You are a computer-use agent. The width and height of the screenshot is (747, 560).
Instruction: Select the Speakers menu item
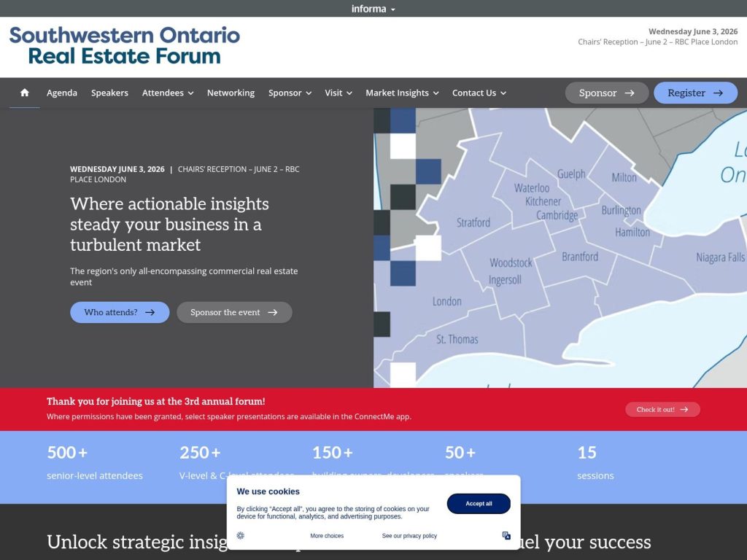pyautogui.click(x=109, y=93)
